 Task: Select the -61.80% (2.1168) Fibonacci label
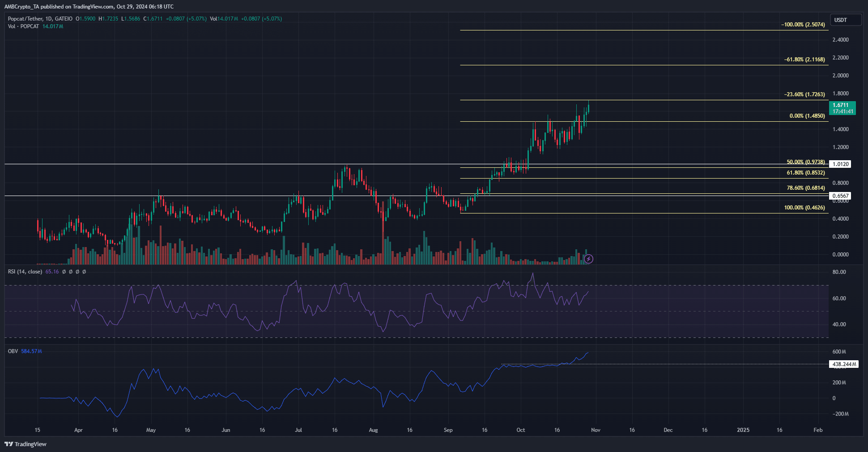(804, 60)
